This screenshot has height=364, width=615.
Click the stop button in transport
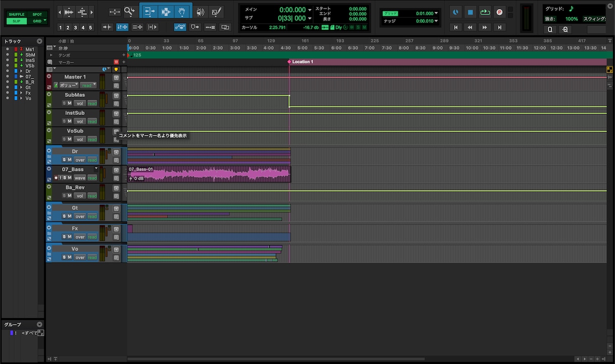tap(470, 12)
